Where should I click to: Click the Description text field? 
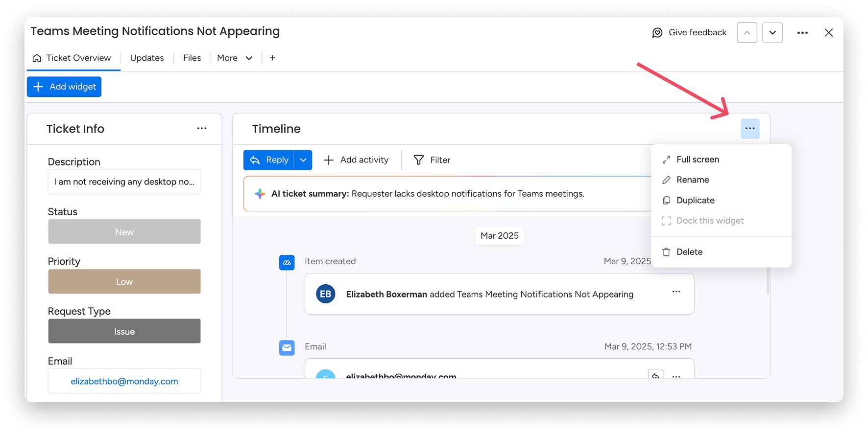(x=124, y=182)
